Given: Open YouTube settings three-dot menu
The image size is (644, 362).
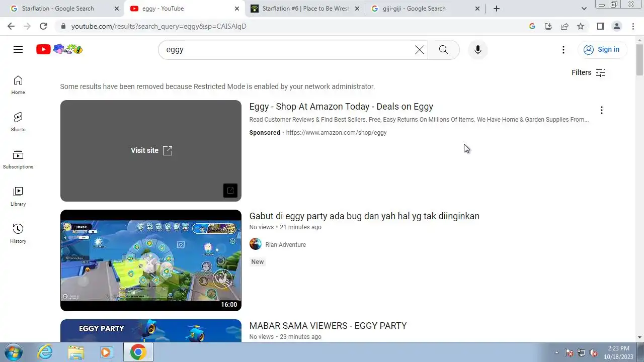Looking at the screenshot, I should [x=563, y=50].
